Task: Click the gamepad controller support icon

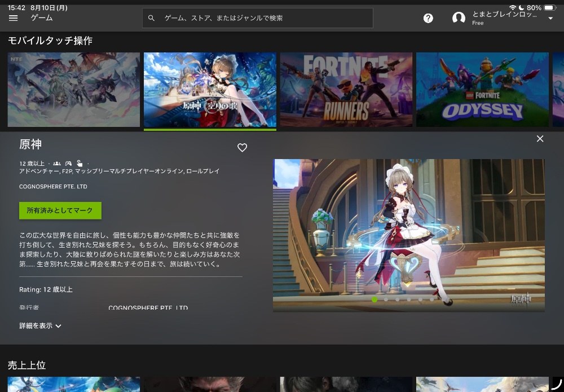Action: coord(68,164)
